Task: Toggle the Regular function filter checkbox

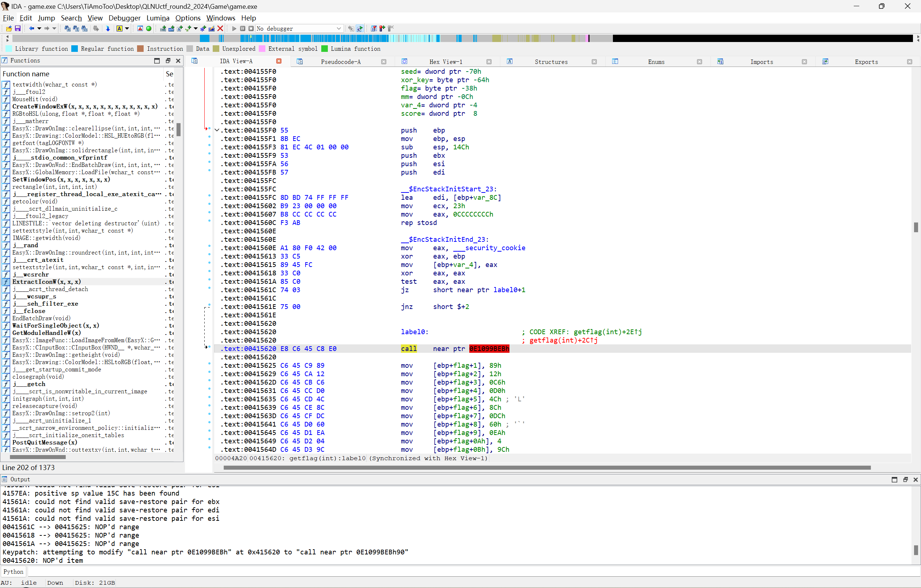Action: click(76, 49)
